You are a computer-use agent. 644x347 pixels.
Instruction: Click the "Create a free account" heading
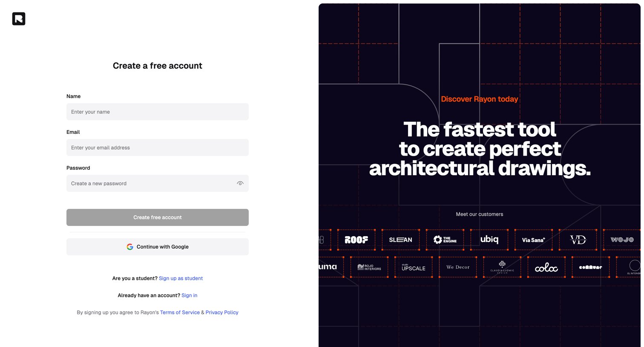[158, 66]
